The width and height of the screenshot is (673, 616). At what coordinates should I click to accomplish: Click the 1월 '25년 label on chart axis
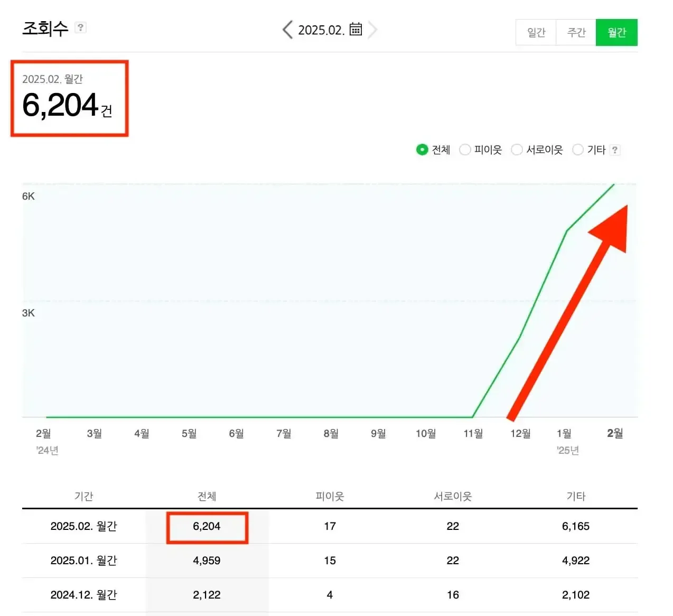click(565, 441)
